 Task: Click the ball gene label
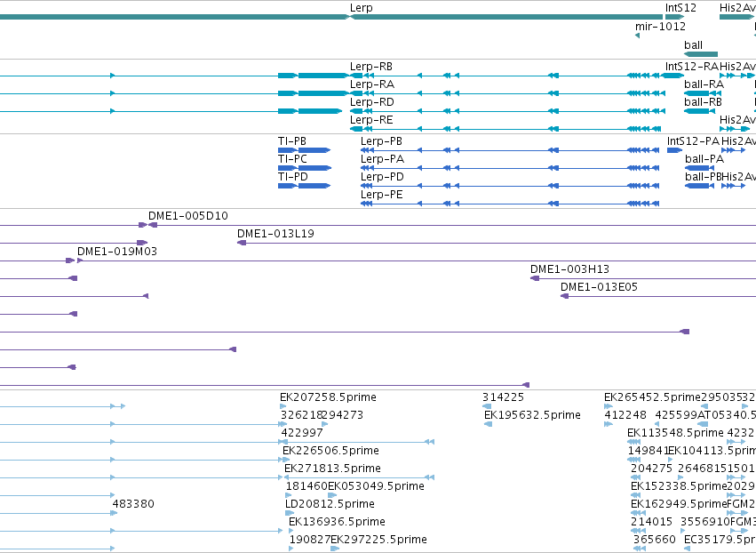pos(693,44)
